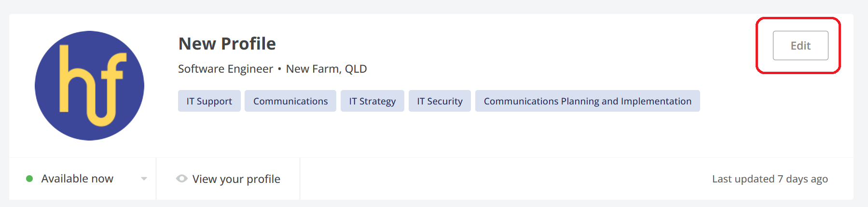Click the Software Engineer job title
The width and height of the screenshot is (868, 207).
(225, 69)
